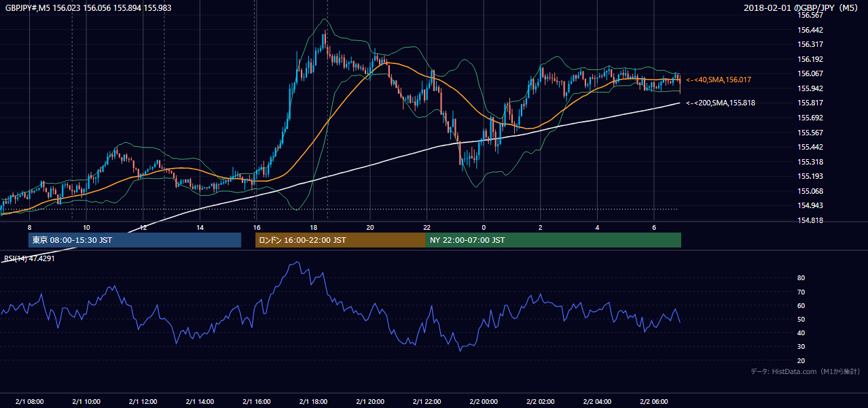Click price level 154.943 on axis
This screenshot has height=408, width=868.
[810, 206]
